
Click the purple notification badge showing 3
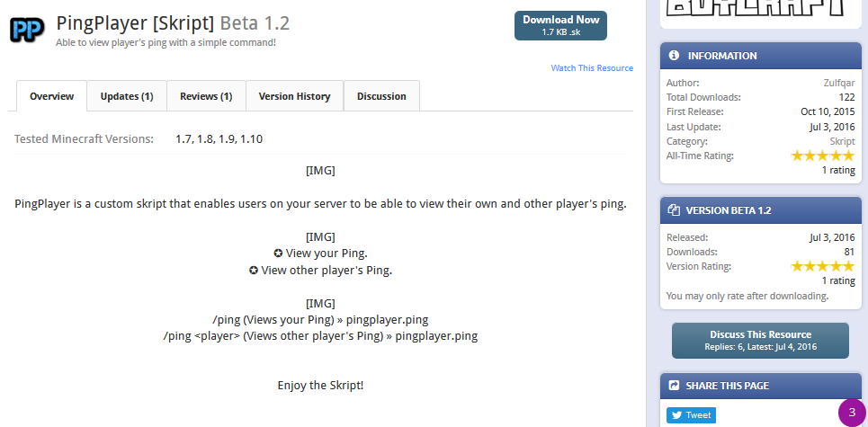(x=852, y=412)
